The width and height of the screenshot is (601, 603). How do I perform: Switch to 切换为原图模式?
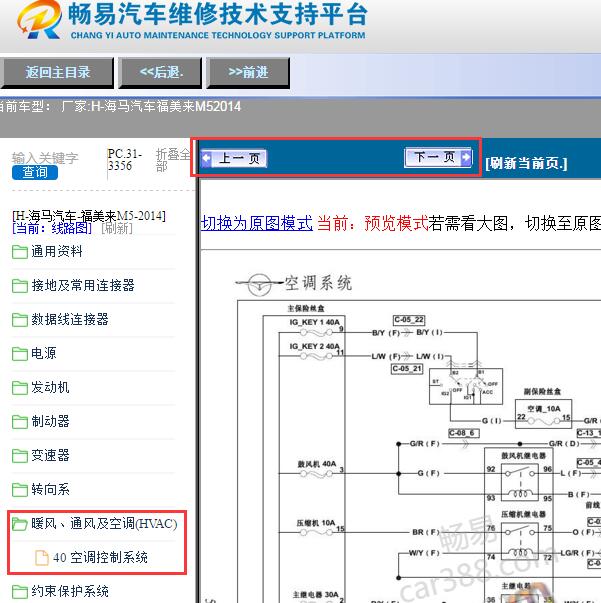[x=257, y=223]
